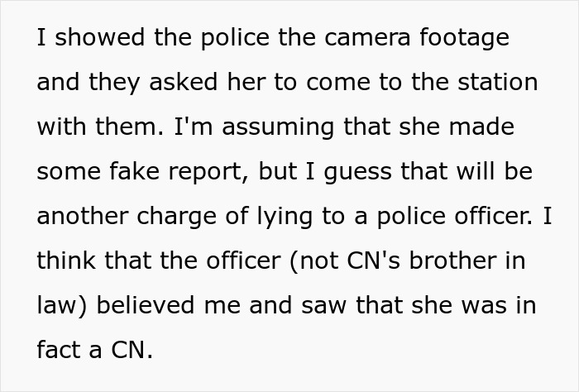Viewport: 579px width, 392px height.
Task: Click the word "another"
Action: click(x=83, y=216)
